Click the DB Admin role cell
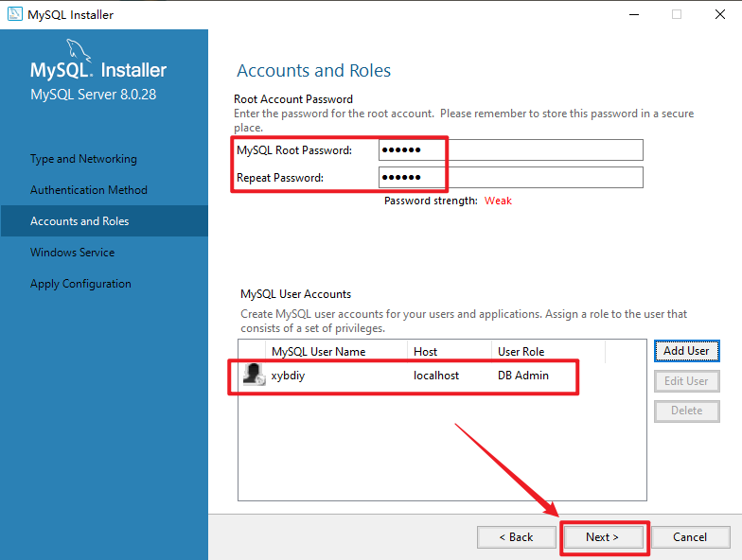 click(523, 375)
